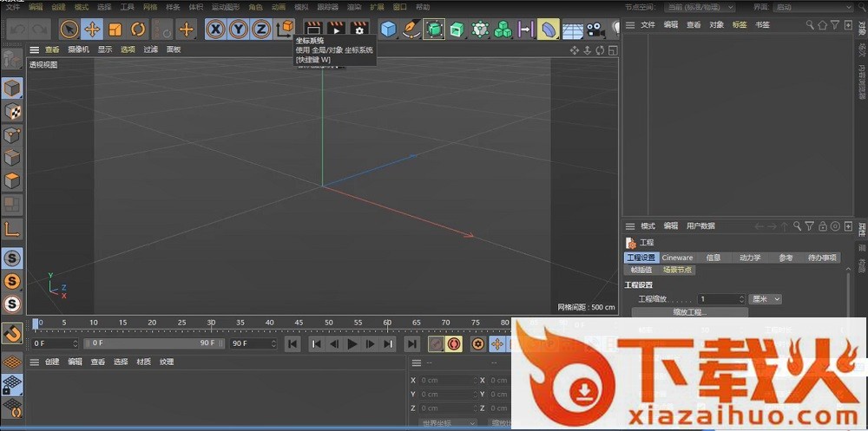Activate the Scale tool
The image size is (868, 431).
[x=115, y=29]
